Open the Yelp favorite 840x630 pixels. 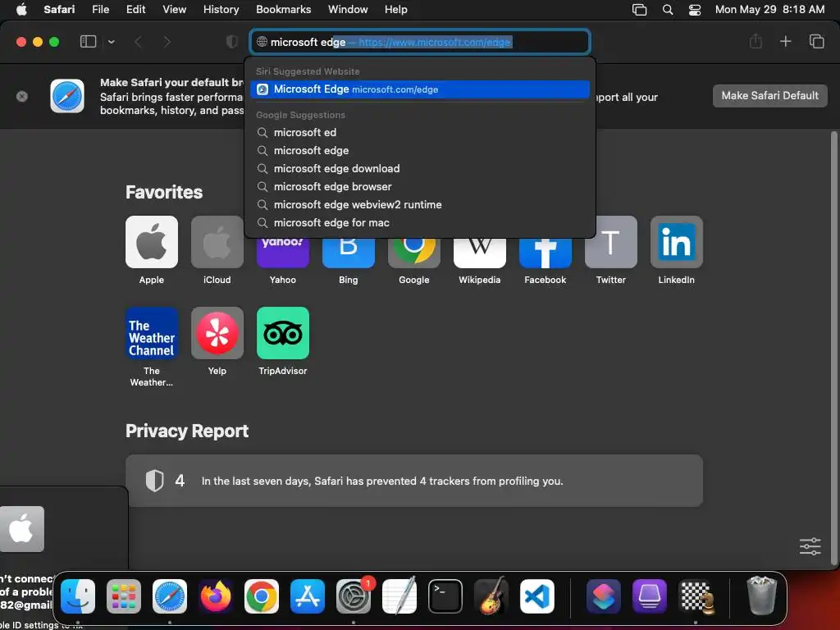click(x=217, y=333)
